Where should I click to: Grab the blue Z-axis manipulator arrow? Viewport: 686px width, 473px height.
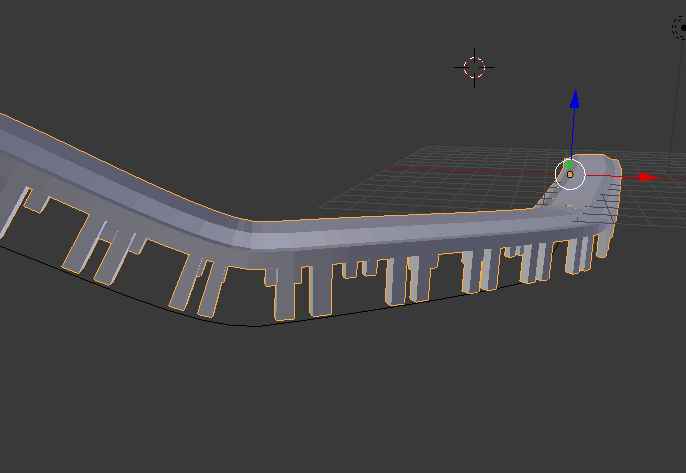(x=574, y=101)
